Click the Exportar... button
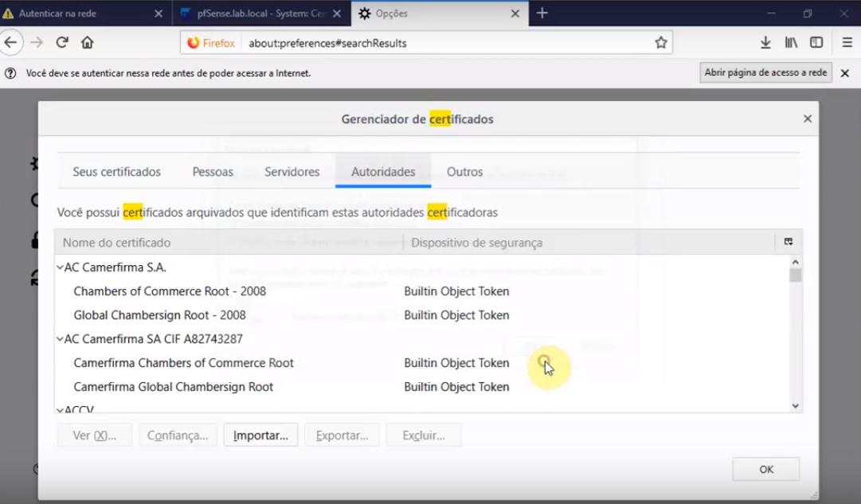Viewport: 861px width, 504px height. point(342,436)
